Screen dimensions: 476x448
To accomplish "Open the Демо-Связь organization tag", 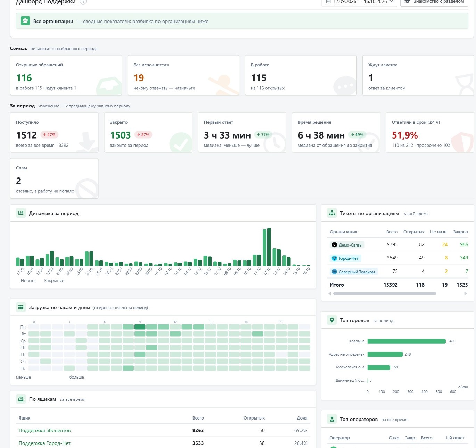I will [347, 245].
